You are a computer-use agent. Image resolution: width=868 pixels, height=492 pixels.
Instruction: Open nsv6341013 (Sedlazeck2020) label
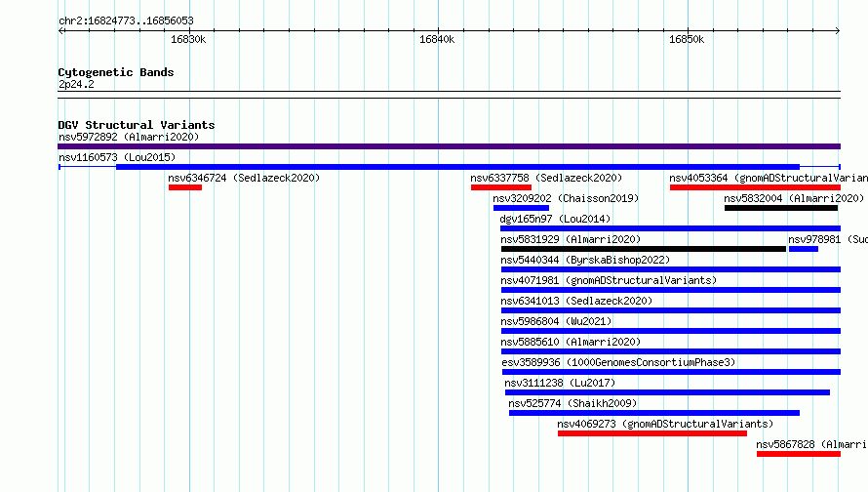[x=576, y=301]
